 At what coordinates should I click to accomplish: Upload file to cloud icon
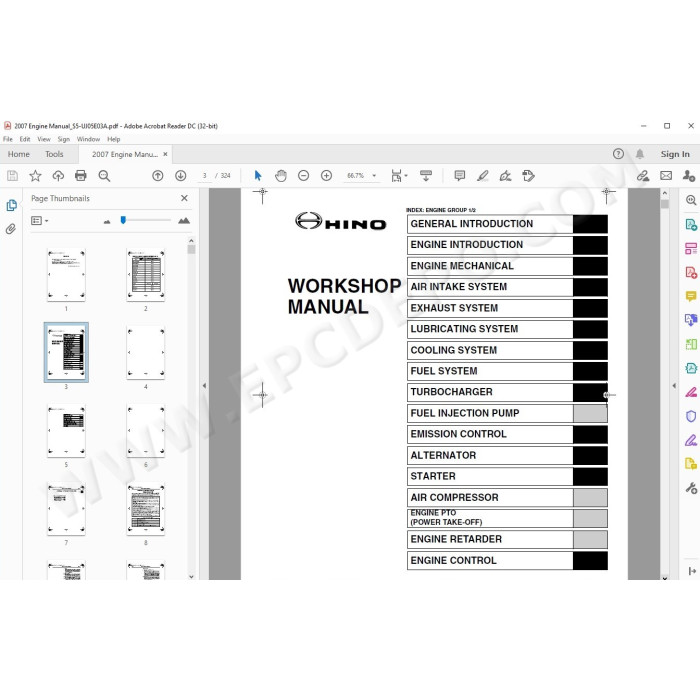click(x=58, y=176)
